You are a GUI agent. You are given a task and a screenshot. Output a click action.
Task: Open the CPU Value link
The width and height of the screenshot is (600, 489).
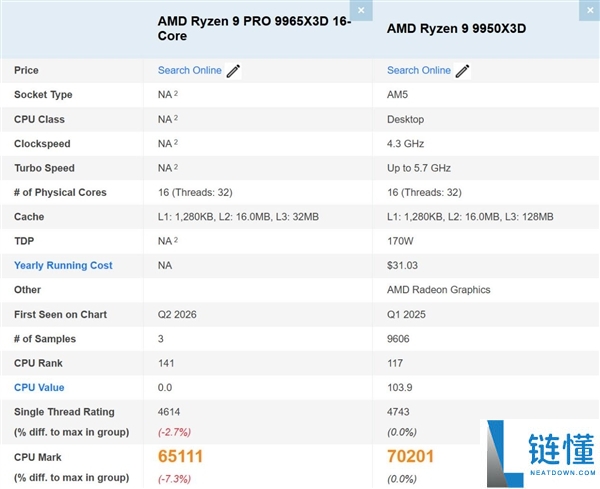tap(39, 388)
